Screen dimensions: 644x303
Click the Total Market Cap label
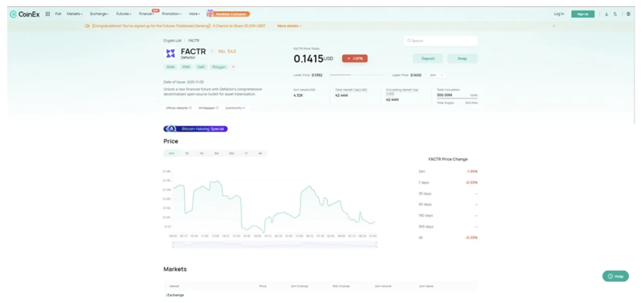pos(351,90)
